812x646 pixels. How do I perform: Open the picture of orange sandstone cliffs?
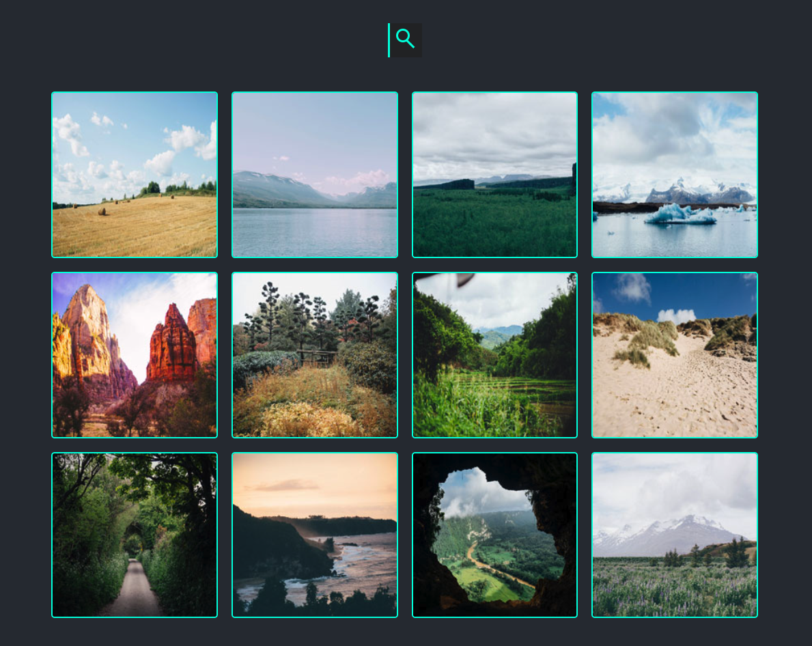point(135,355)
